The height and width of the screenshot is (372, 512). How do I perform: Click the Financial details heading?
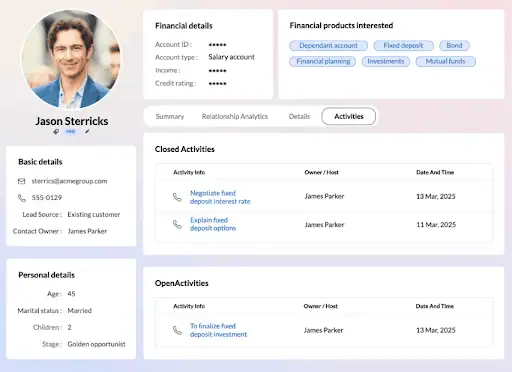[x=184, y=26]
